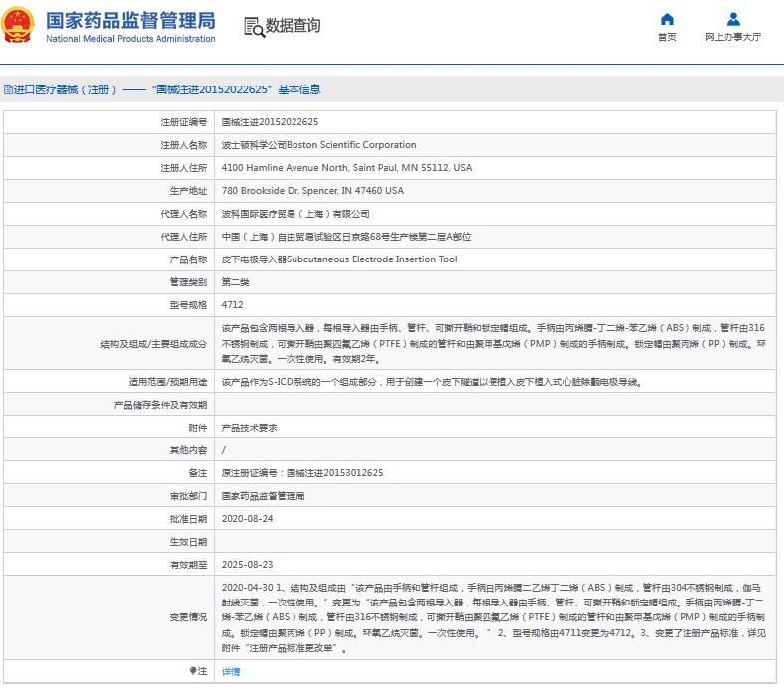The width and height of the screenshot is (784, 691).
Task: Click the approval date 2020-08-24
Action: (x=247, y=519)
